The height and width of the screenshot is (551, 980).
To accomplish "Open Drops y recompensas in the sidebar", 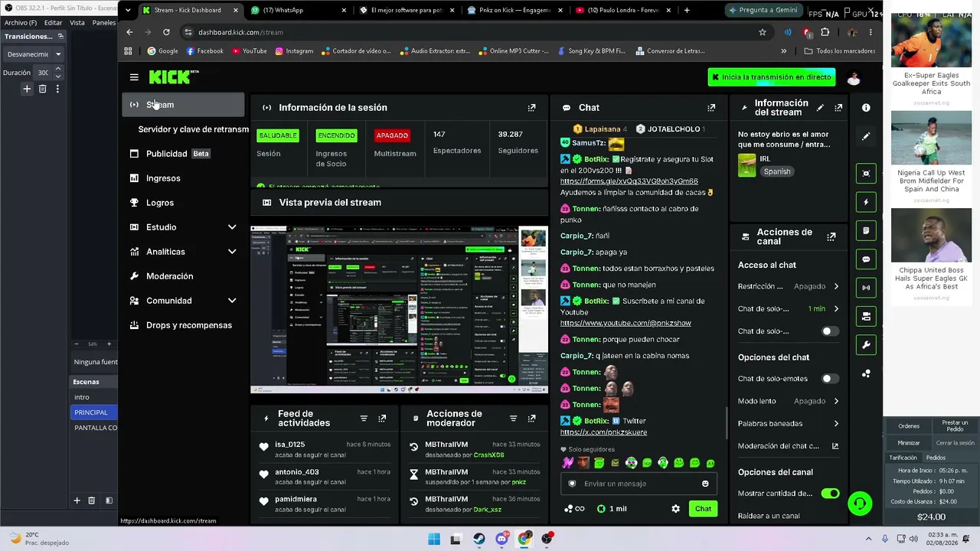I will 184,325.
